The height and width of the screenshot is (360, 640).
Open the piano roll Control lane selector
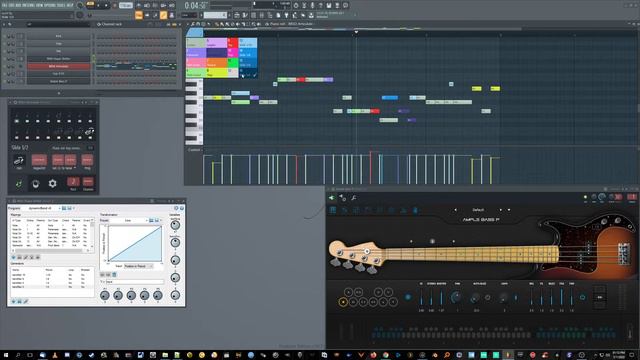tap(194, 150)
